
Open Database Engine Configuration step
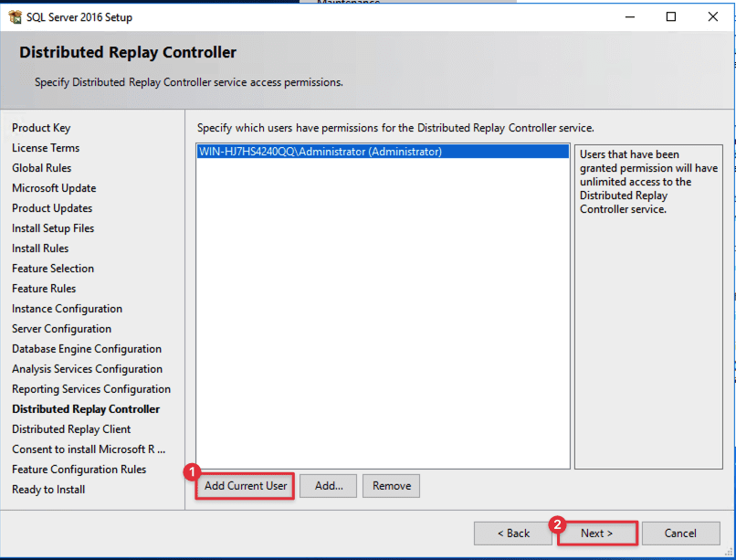pyautogui.click(x=87, y=349)
